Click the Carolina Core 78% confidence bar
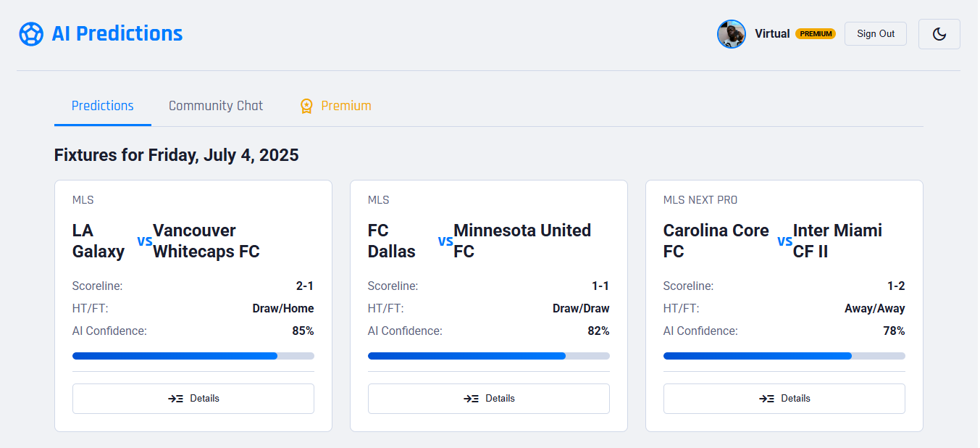Viewport: 980px width, 448px height. click(784, 356)
